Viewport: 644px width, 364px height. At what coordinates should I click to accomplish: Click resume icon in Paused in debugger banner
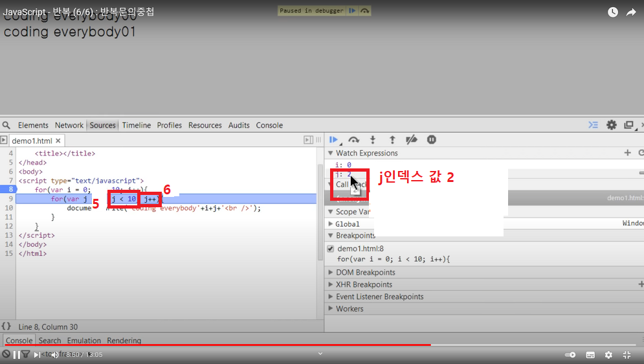pos(352,10)
